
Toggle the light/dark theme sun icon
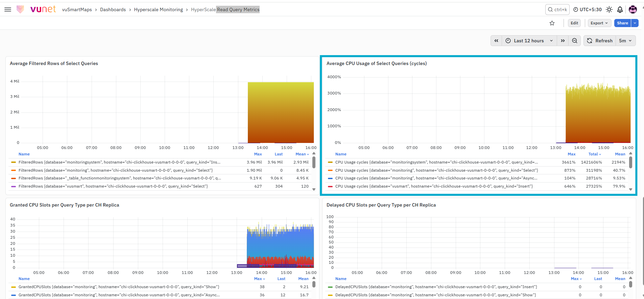pyautogui.click(x=609, y=9)
